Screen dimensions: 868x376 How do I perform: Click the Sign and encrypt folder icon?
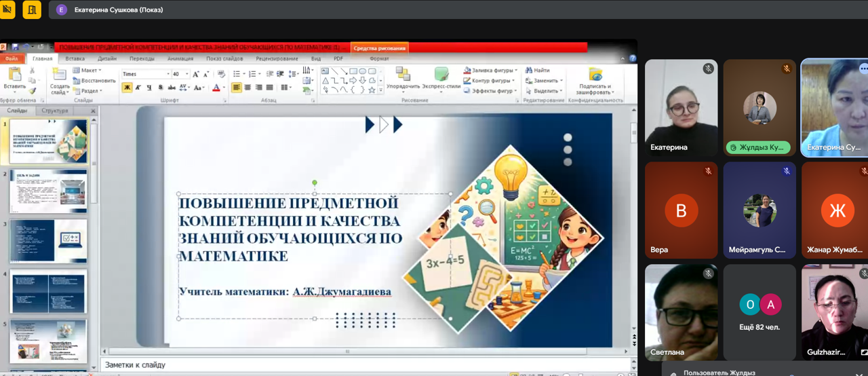click(x=595, y=74)
